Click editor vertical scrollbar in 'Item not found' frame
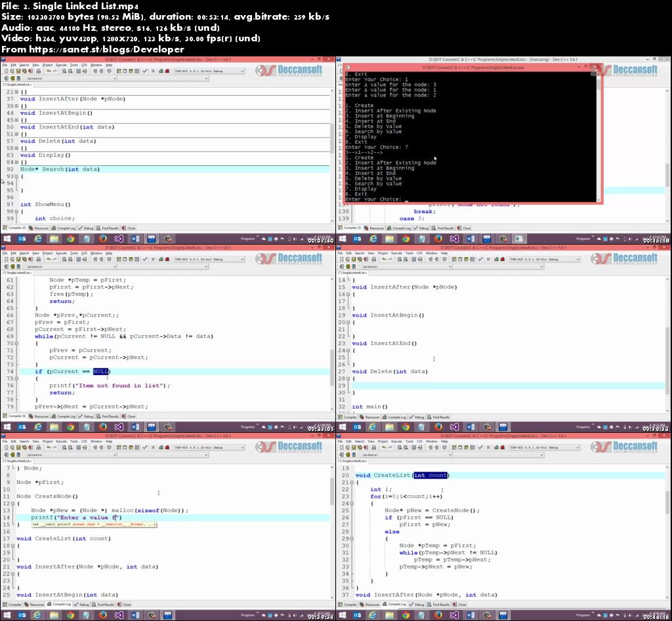This screenshot has width=672, height=621. (x=332, y=344)
